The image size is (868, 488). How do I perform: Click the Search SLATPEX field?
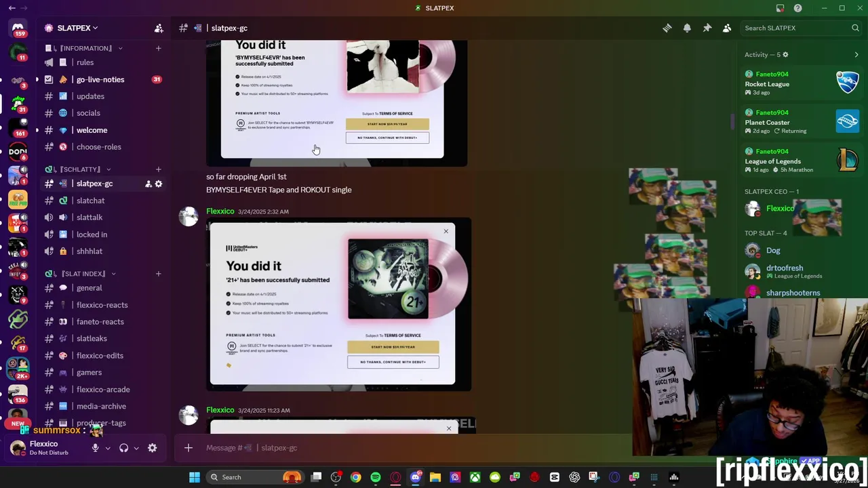click(800, 28)
